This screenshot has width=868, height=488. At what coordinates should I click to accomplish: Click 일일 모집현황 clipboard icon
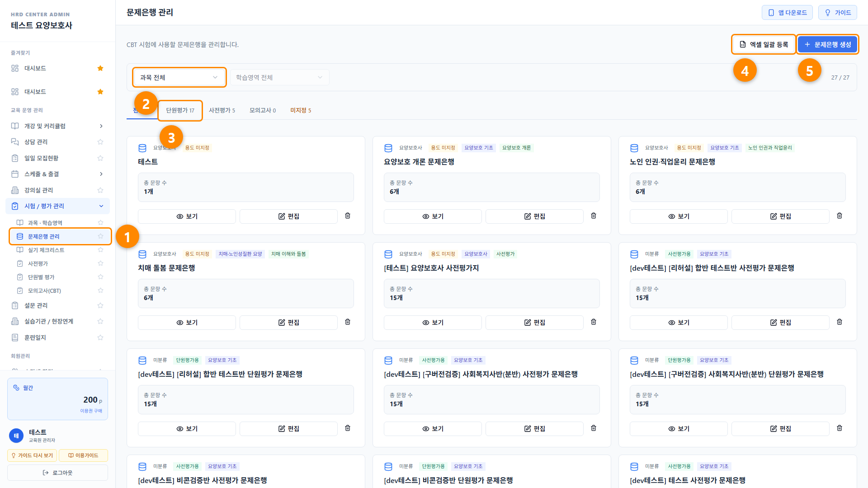pyautogui.click(x=15, y=158)
